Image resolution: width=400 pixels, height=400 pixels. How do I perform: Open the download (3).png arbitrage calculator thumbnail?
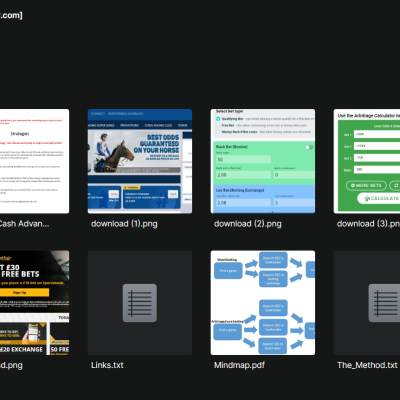[x=367, y=161]
